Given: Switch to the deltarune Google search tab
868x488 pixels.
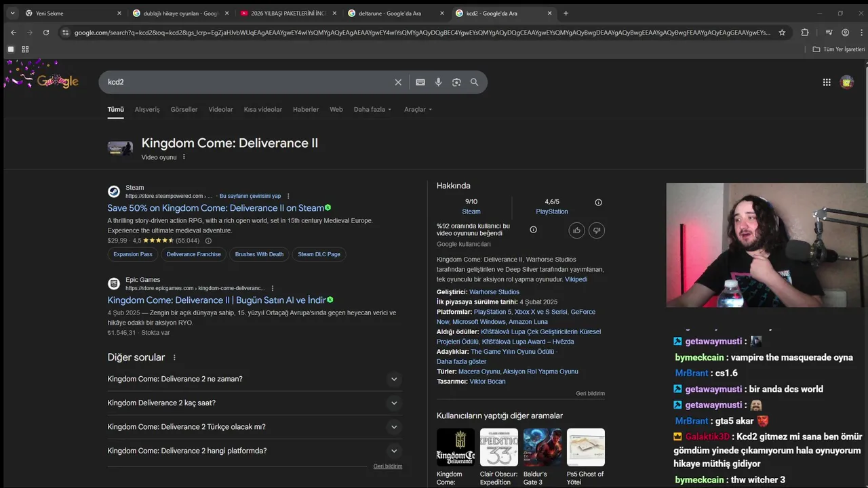Looking at the screenshot, I should coord(396,13).
